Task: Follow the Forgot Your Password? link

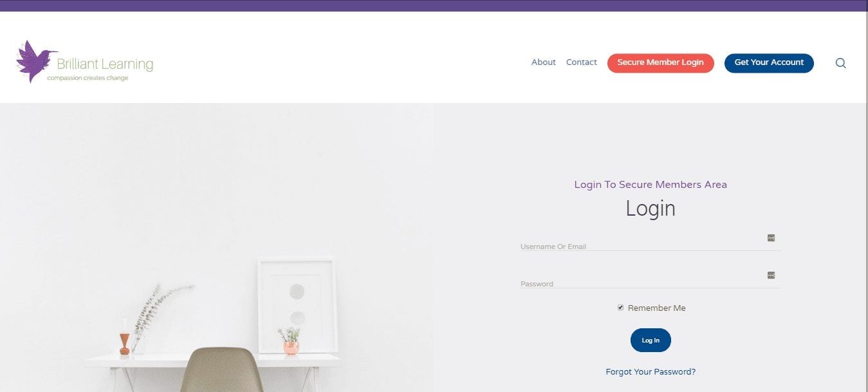Action: click(x=651, y=372)
